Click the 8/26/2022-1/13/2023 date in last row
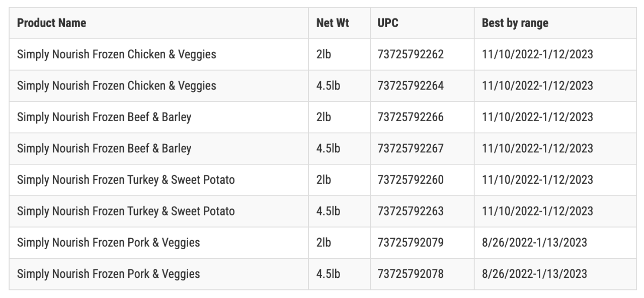Image resolution: width=644 pixels, height=298 pixels. 534,274
